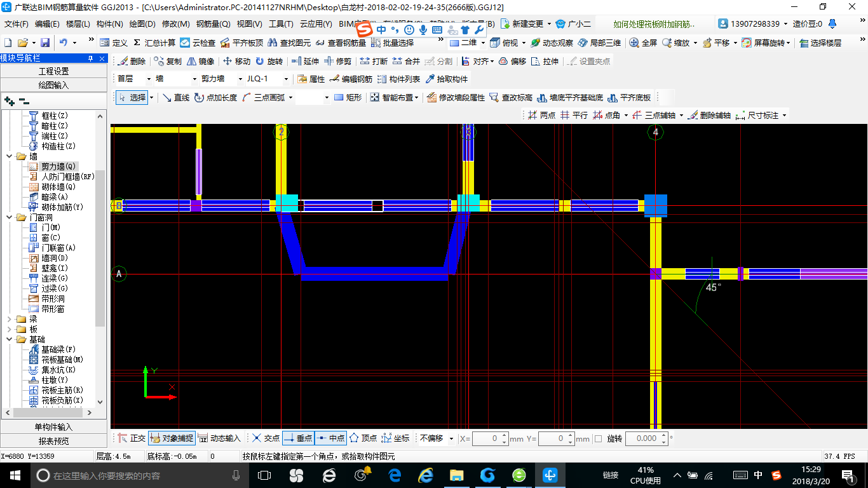Open the 云应用(Y) menu
The height and width of the screenshot is (488, 868).
click(316, 24)
